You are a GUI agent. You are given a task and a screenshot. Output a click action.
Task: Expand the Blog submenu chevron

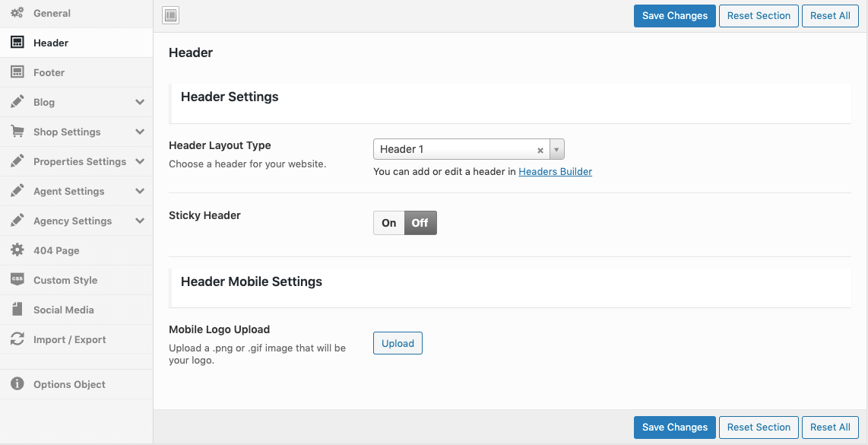coord(140,102)
